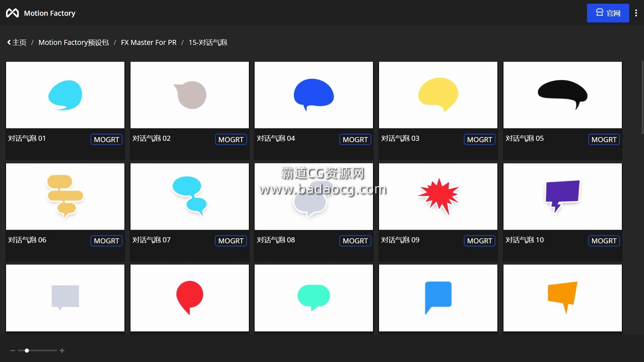Click the label text 对话气泡 03
Image resolution: width=644 pixels, height=362 pixels.
tap(400, 138)
